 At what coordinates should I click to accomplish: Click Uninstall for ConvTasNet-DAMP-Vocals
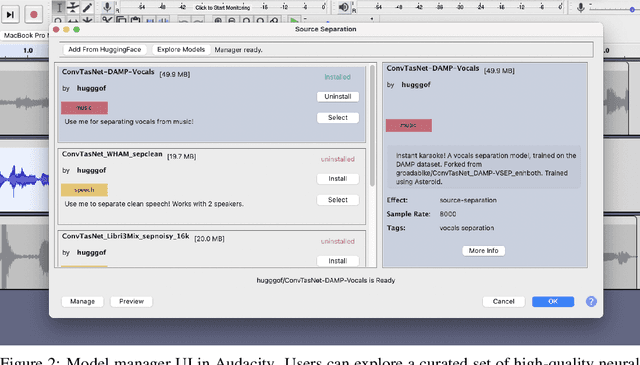(x=338, y=97)
